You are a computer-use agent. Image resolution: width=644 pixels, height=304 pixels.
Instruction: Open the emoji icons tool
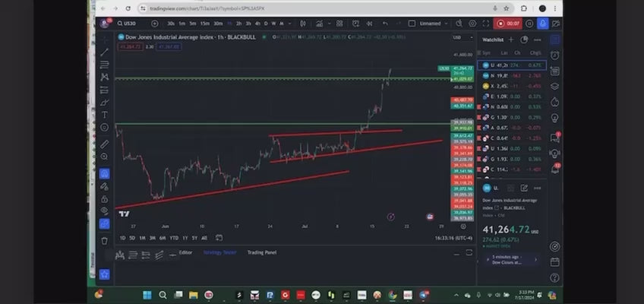104,128
